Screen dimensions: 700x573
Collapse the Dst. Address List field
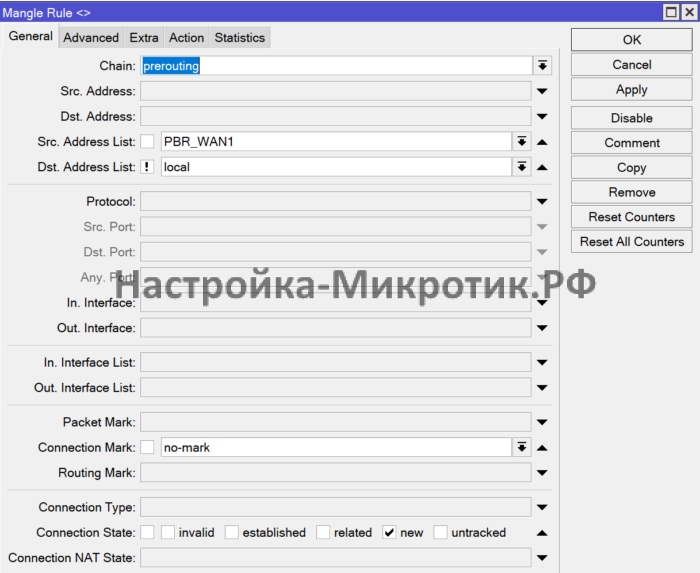[x=542, y=167]
